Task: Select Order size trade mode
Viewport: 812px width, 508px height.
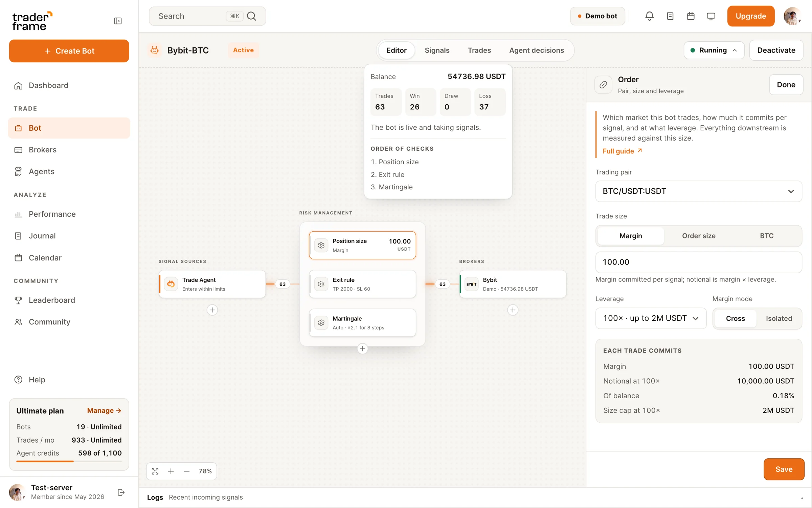Action: point(699,236)
